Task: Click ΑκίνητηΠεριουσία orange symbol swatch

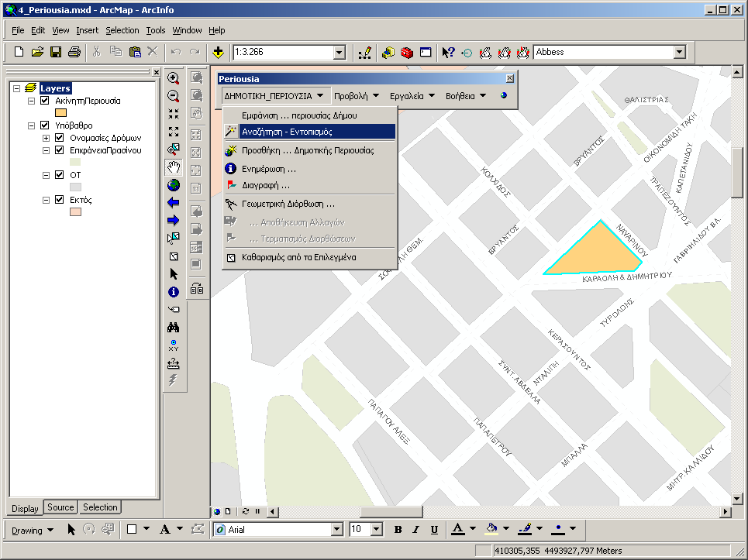Action: [x=60, y=113]
